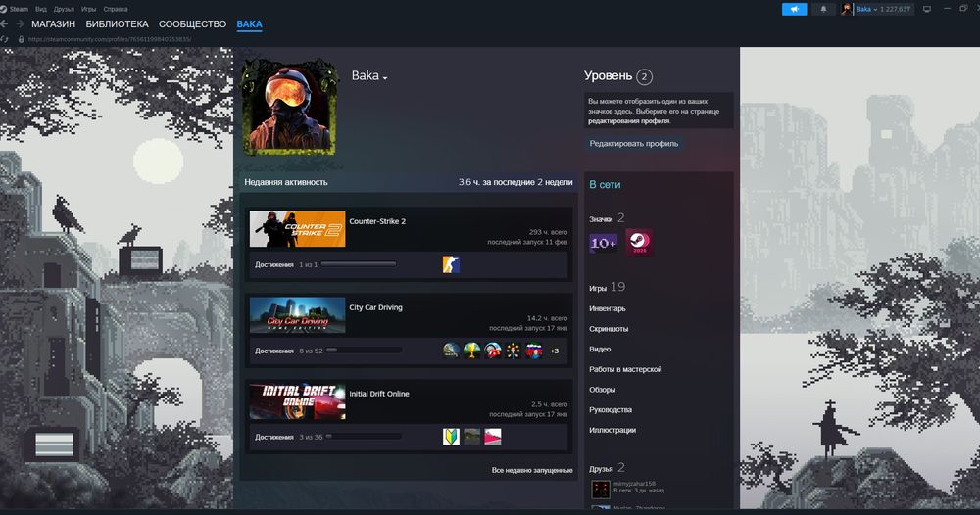Viewport: 980px width, 515px height.
Task: Click Initial Drift Online achievements progress bar
Action: click(x=364, y=437)
